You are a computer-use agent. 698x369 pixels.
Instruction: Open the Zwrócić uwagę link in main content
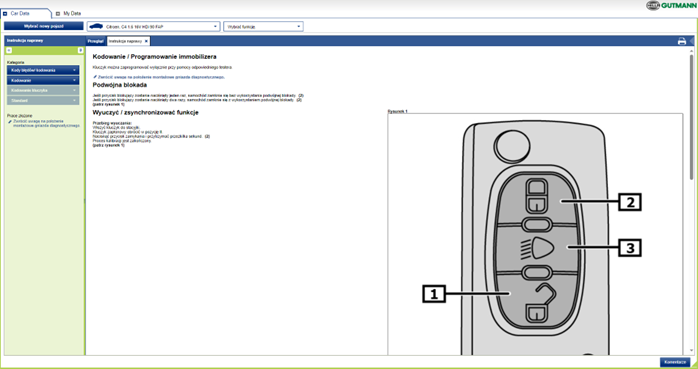tap(160, 77)
